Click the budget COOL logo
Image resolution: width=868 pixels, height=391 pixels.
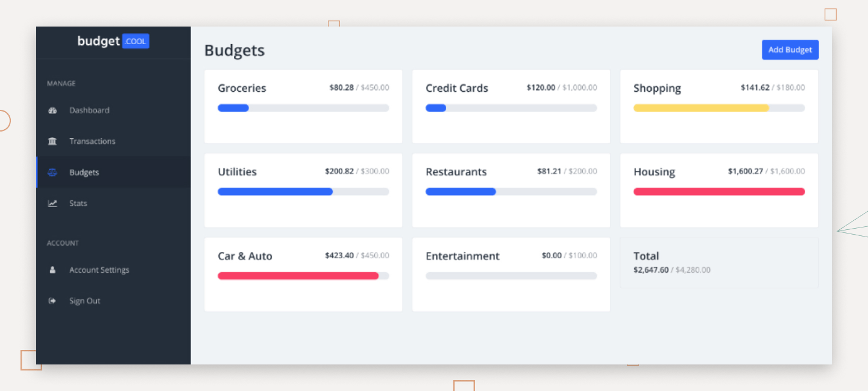point(113,42)
